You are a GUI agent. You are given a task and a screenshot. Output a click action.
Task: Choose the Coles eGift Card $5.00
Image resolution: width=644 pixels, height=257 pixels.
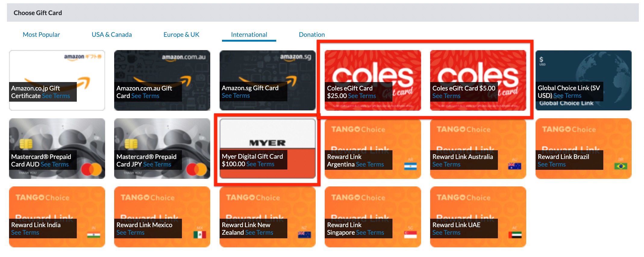pos(478,80)
